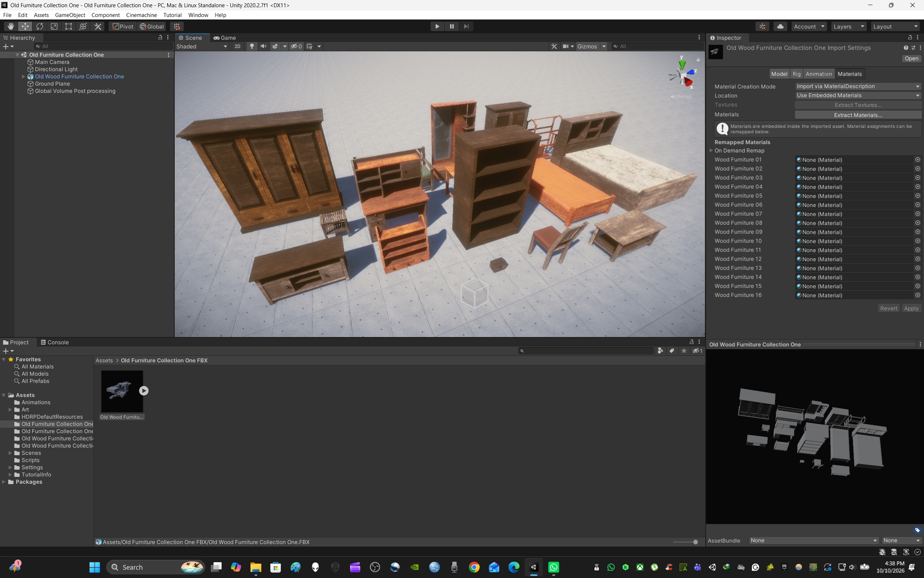Click the Extract Materials button
Viewport: 924px width, 578px height.
tap(858, 115)
